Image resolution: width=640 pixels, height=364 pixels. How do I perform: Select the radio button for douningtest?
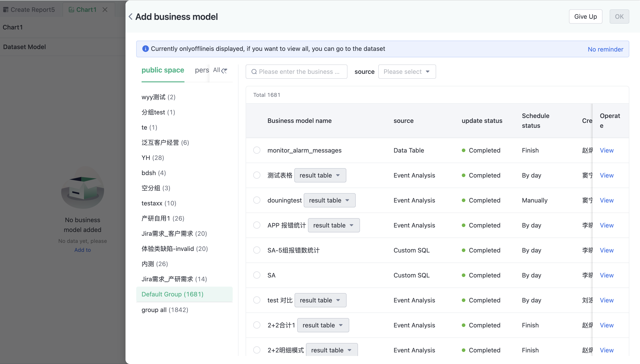coord(257,200)
